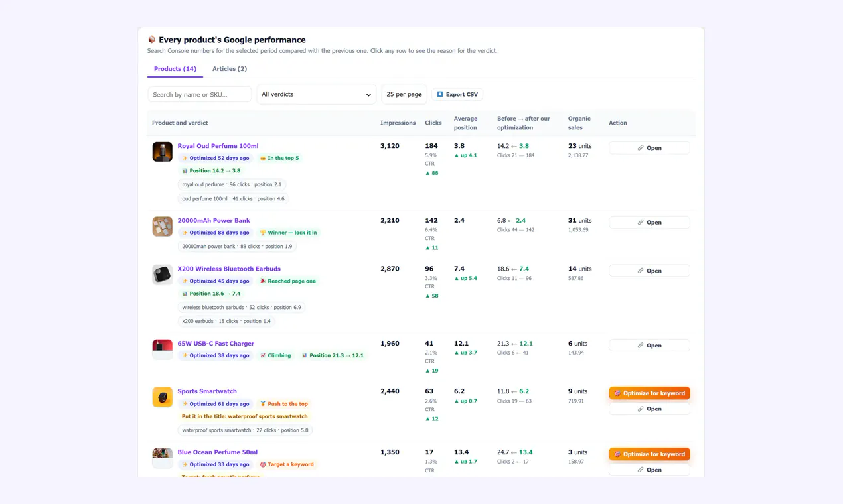Click the Impressions column header

point(398,123)
